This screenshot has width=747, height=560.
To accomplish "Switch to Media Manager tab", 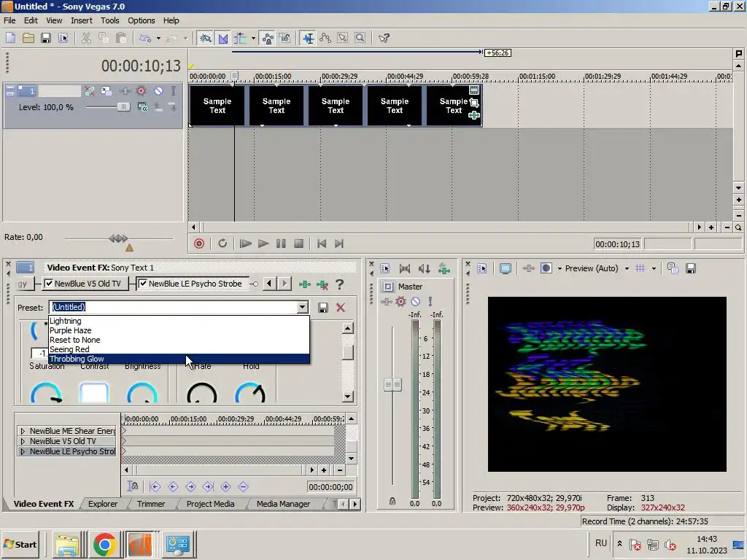I will click(x=283, y=504).
